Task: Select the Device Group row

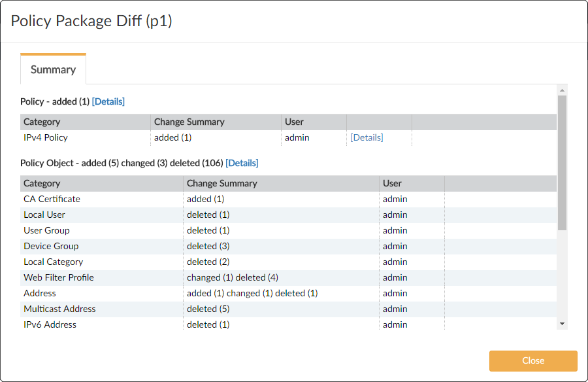Action: click(x=51, y=246)
